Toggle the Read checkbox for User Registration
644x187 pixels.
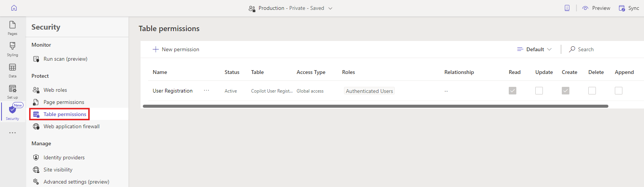click(x=513, y=91)
